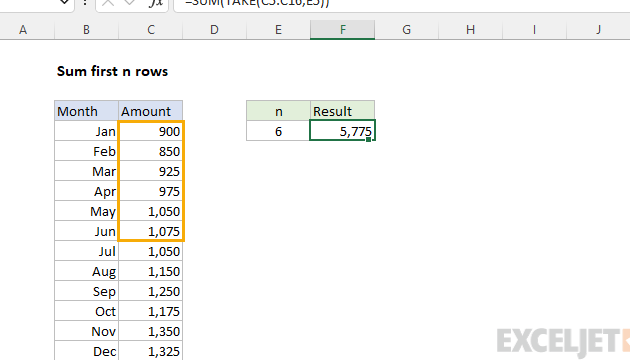Select the "Amount" header cell
630x360 pixels.
pyautogui.click(x=151, y=111)
